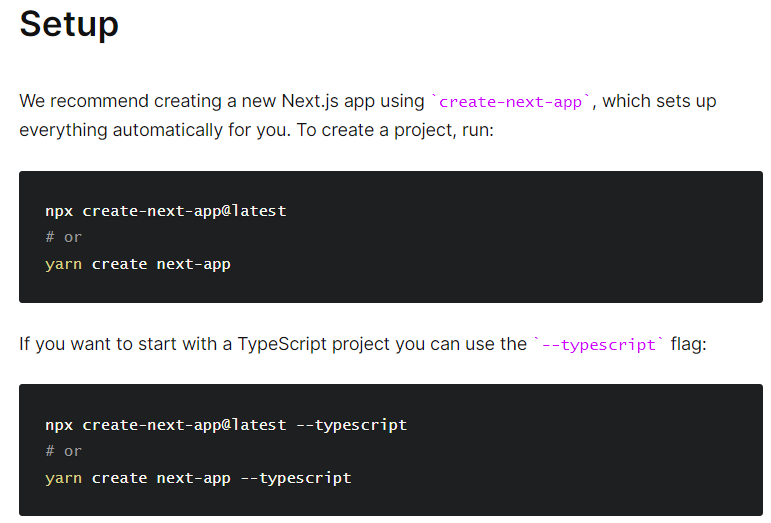
Task: Click the line npx create-next-app@latest
Action: pos(166,211)
